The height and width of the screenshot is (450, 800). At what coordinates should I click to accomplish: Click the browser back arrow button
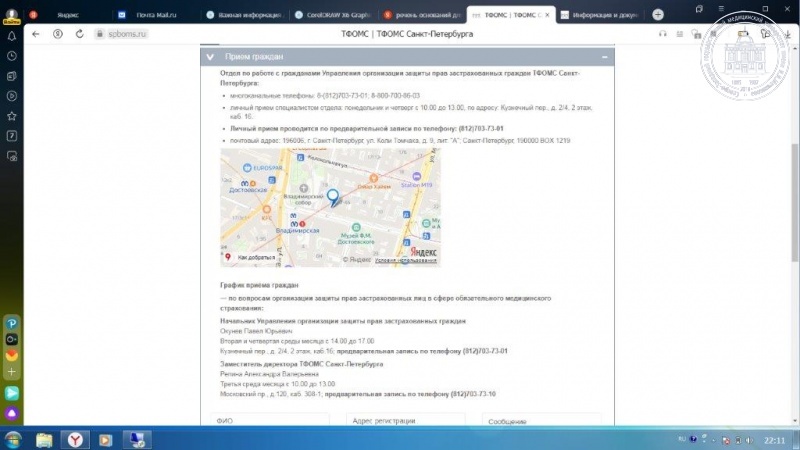(36, 33)
